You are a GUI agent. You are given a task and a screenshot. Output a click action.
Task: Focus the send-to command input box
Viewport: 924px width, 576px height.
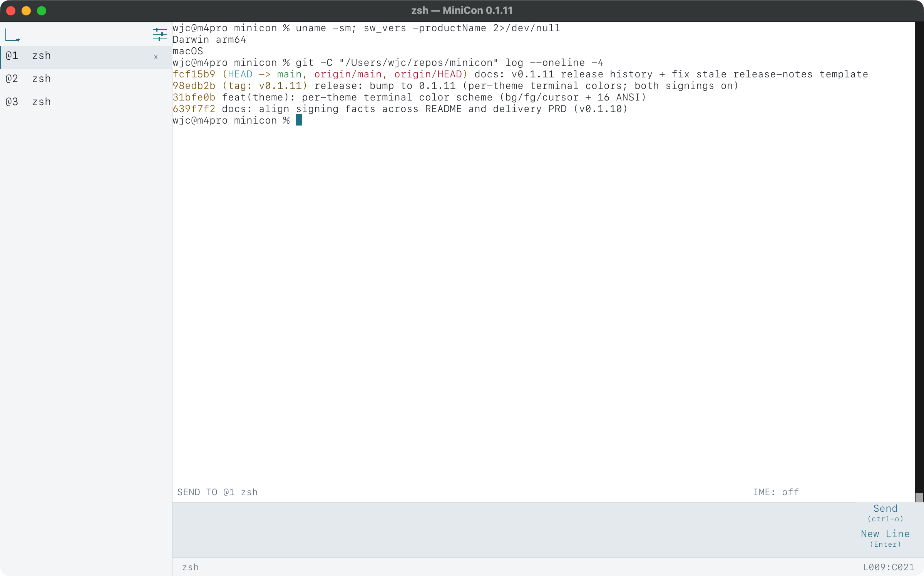coord(516,525)
